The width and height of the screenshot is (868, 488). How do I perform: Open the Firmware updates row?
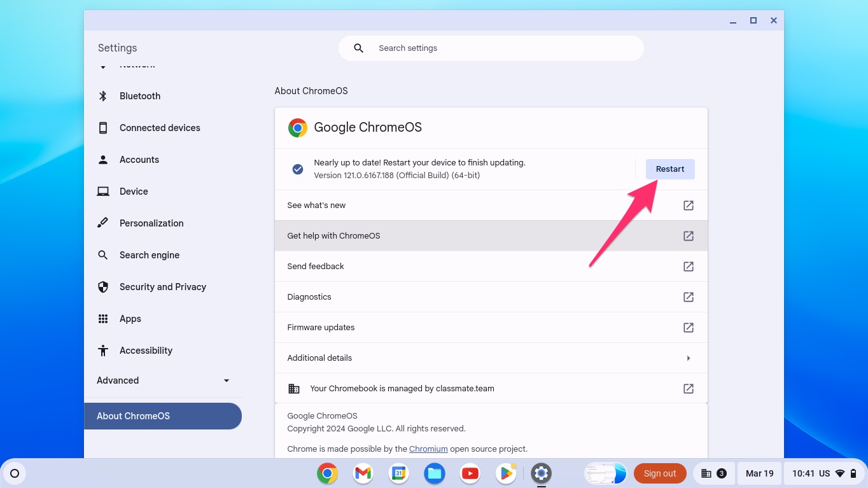click(x=491, y=328)
